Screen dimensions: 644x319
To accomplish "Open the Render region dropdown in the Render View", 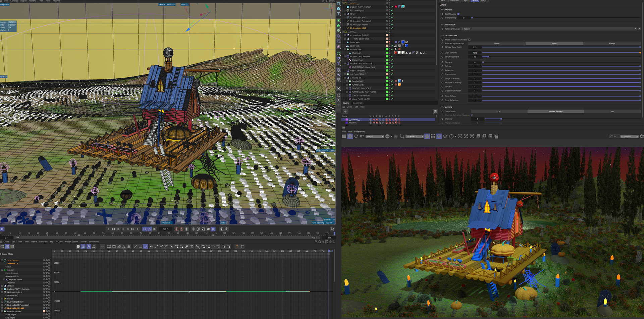I will click(415, 136).
